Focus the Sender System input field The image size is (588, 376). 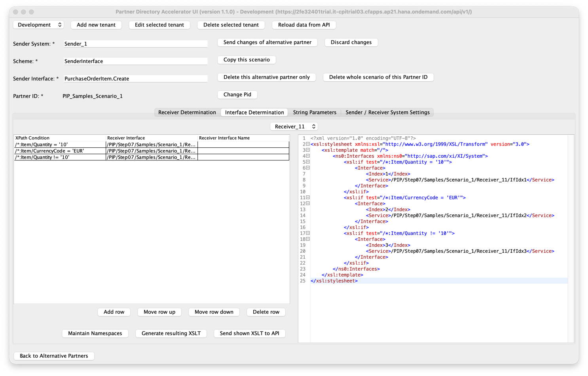point(135,44)
